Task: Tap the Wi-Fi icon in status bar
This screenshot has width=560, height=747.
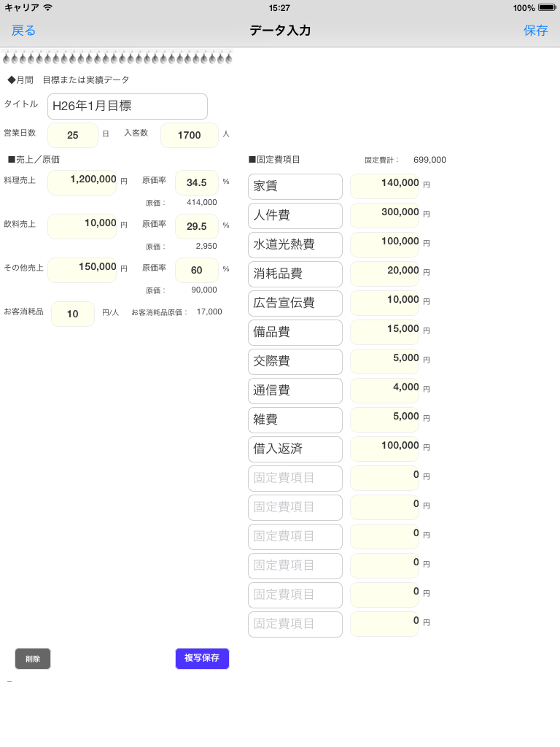Action: click(x=47, y=7)
